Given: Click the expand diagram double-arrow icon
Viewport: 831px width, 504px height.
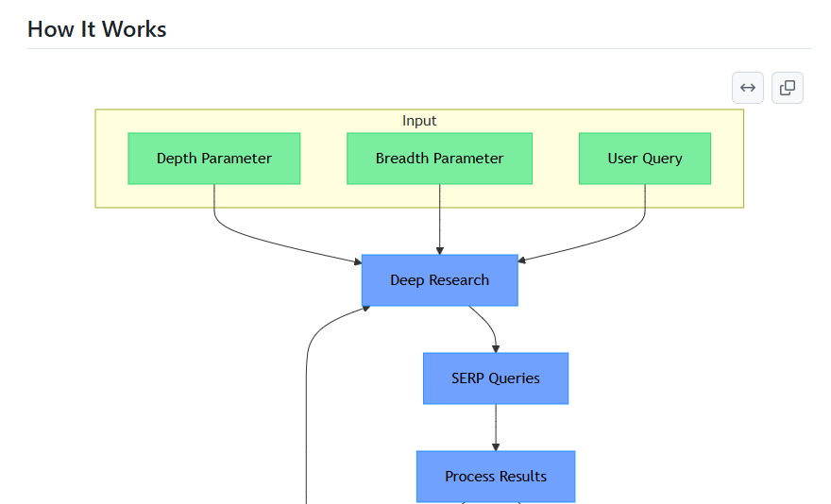Looking at the screenshot, I should point(747,88).
